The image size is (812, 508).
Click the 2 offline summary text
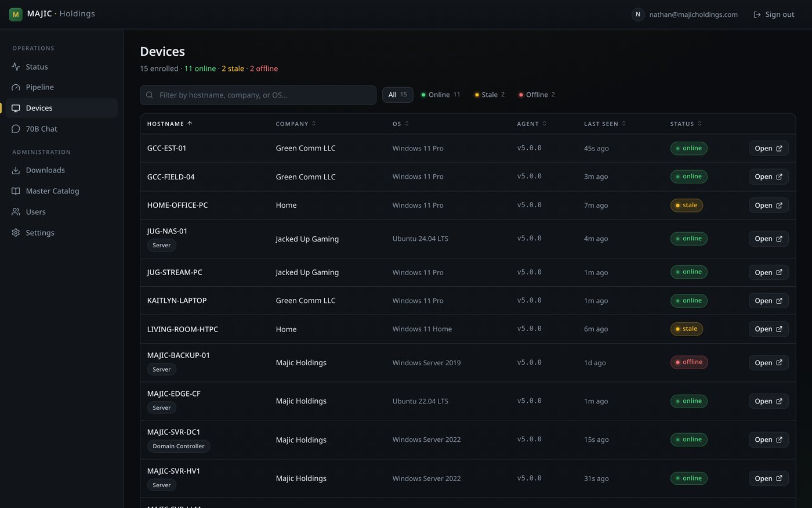click(x=264, y=69)
